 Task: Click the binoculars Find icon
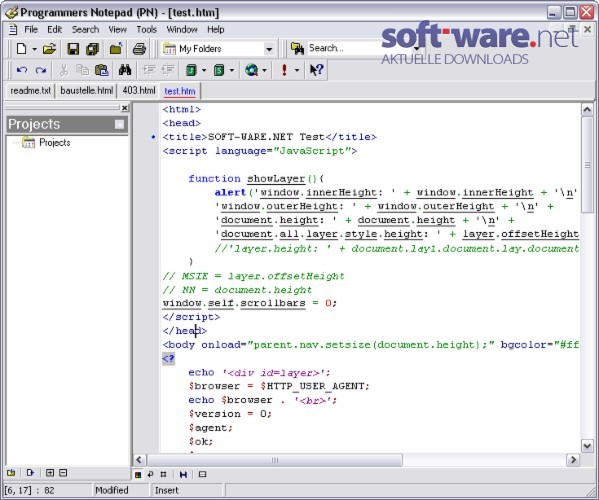(125, 70)
